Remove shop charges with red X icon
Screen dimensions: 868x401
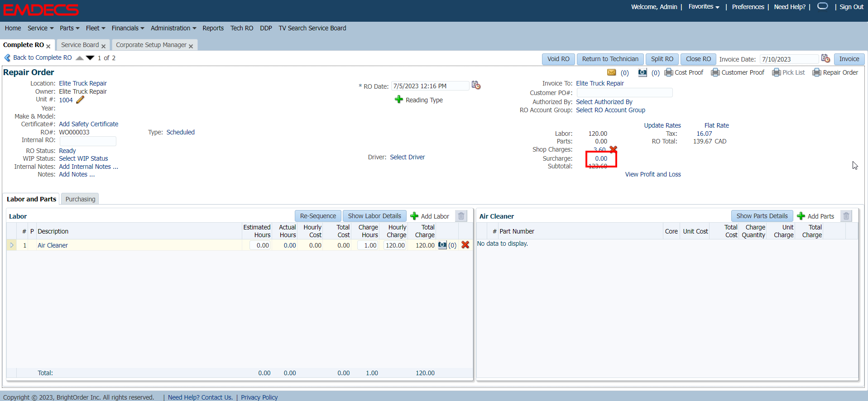[x=613, y=149]
